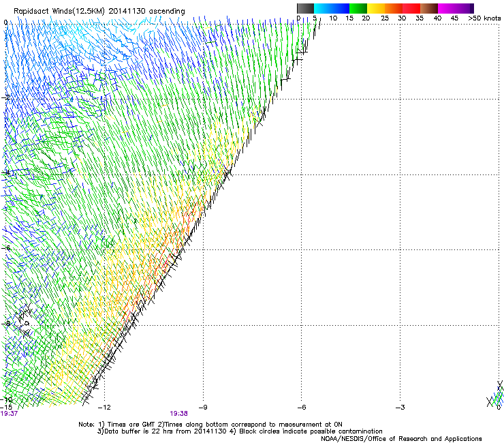Click the magenta-purple 40-50 knots legend segment
504x443 pixels.
pos(456,8)
